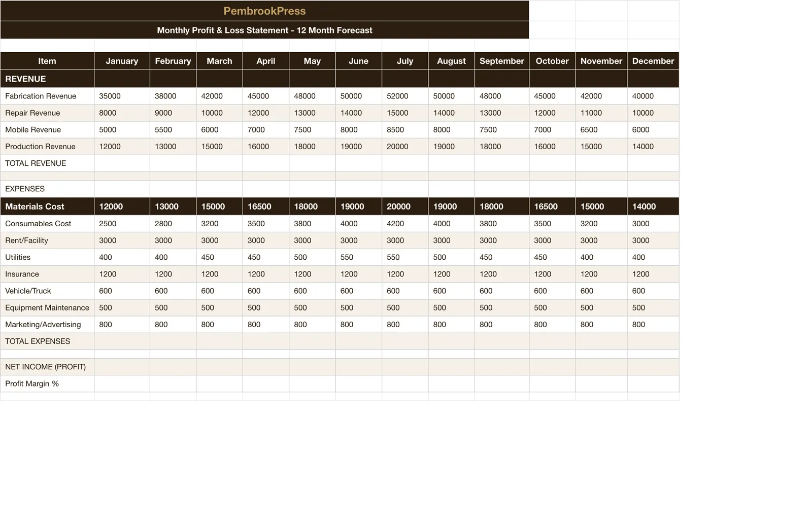Select the December column header
This screenshot has height=522, width=812.
[653, 61]
